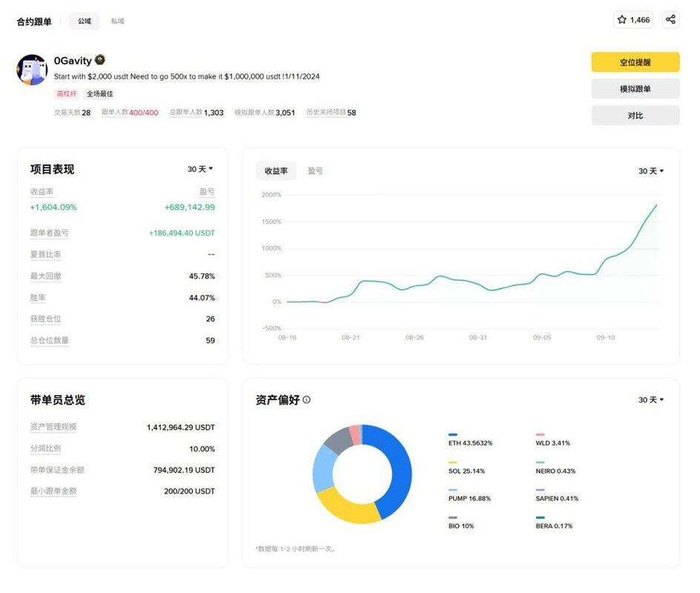Click the 合约跟单 page title
The height and width of the screenshot is (593, 700).
[x=34, y=21]
